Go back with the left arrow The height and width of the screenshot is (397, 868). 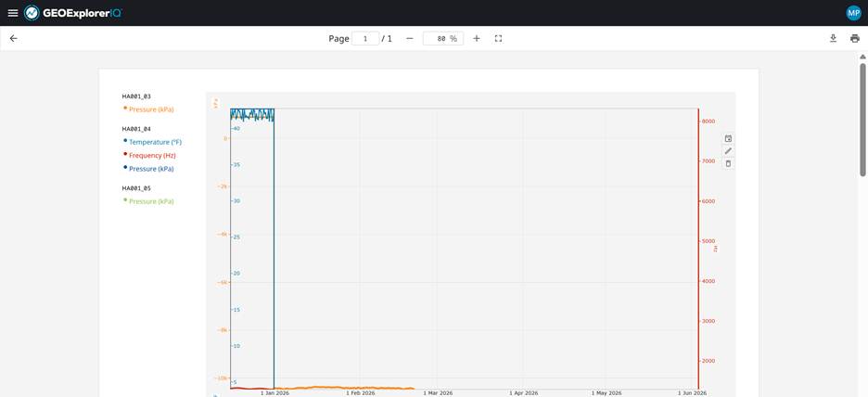13,38
